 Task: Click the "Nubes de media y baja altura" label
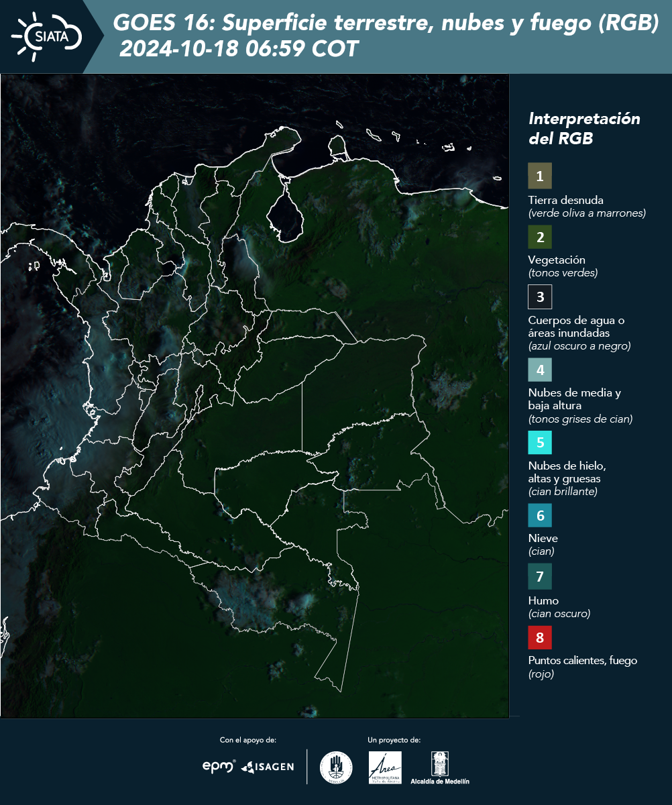[575, 399]
